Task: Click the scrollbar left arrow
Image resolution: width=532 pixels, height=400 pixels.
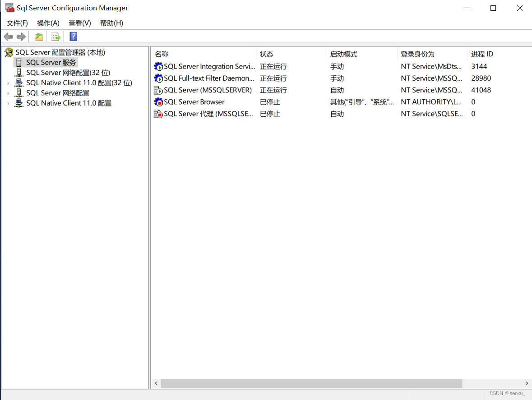Action: [x=156, y=383]
